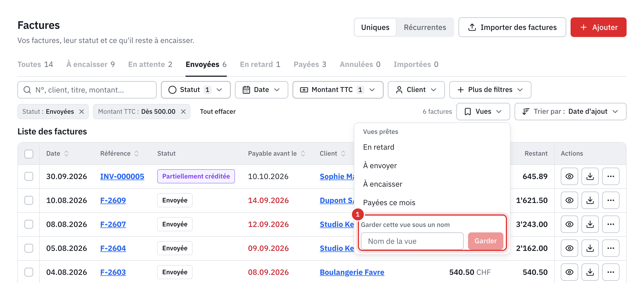Choose Payées ce mois ready view

(432, 203)
